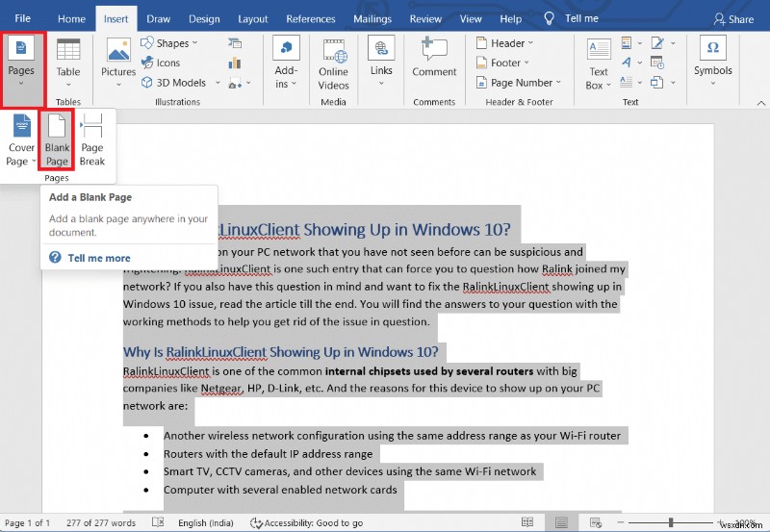Insert Date and Time
Image resolution: width=770 pixels, height=532 pixels.
657,63
